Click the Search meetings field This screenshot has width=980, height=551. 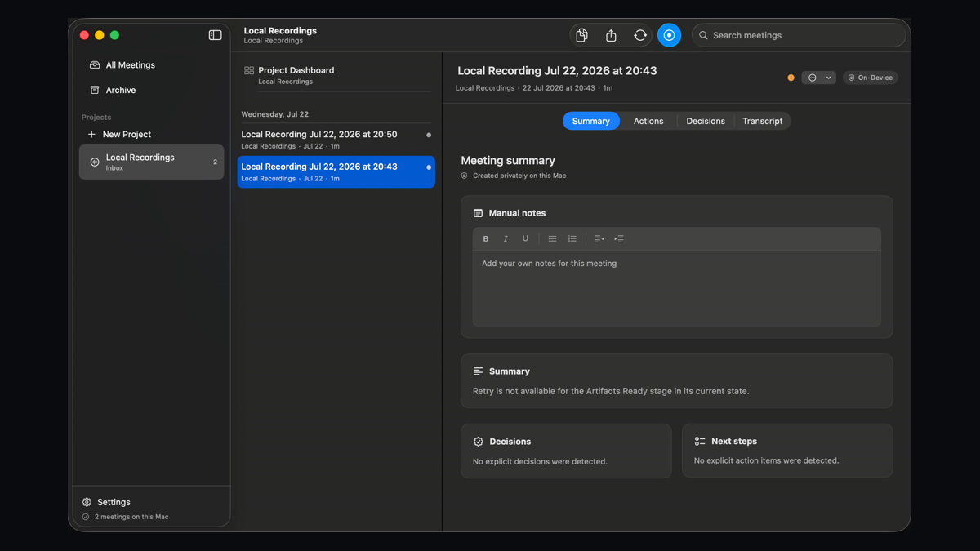[x=799, y=35]
